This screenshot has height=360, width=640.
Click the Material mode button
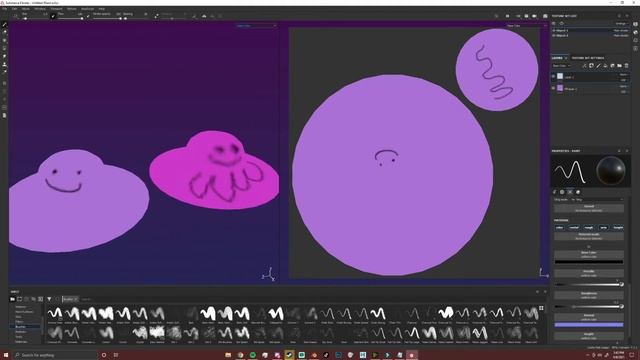pos(589,236)
